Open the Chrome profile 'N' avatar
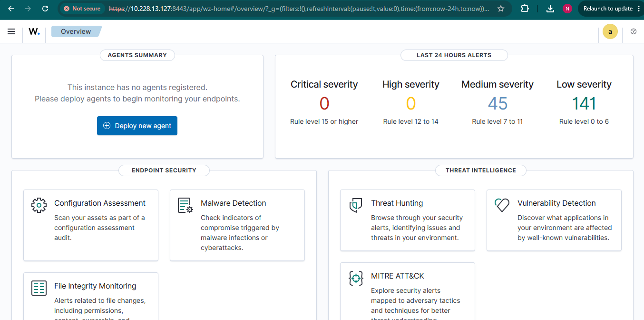The height and width of the screenshot is (320, 644). coord(567,9)
